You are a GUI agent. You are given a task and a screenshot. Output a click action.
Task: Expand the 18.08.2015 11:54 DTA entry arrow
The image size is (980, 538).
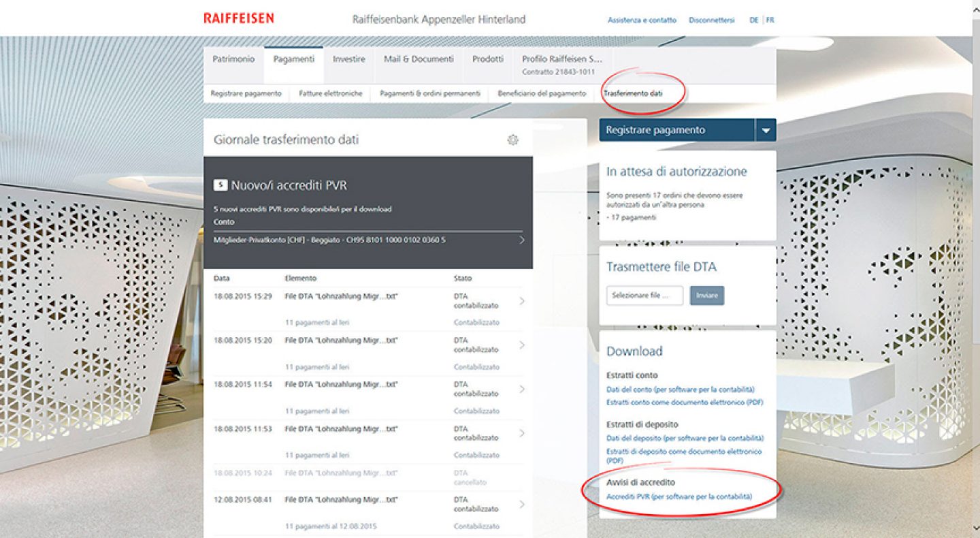(x=522, y=389)
